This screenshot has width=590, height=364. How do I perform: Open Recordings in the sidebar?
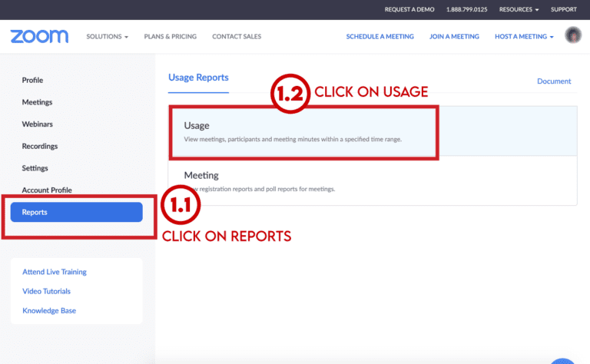(40, 147)
